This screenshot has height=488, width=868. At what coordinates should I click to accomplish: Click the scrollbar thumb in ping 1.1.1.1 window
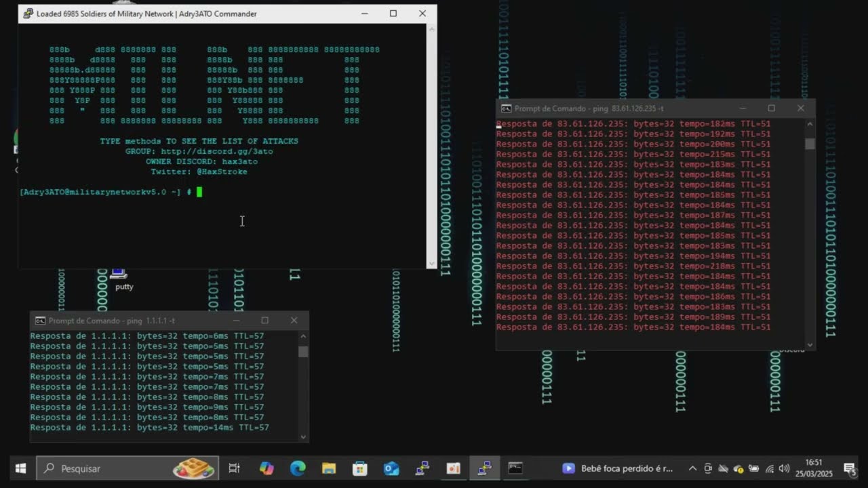tap(303, 351)
